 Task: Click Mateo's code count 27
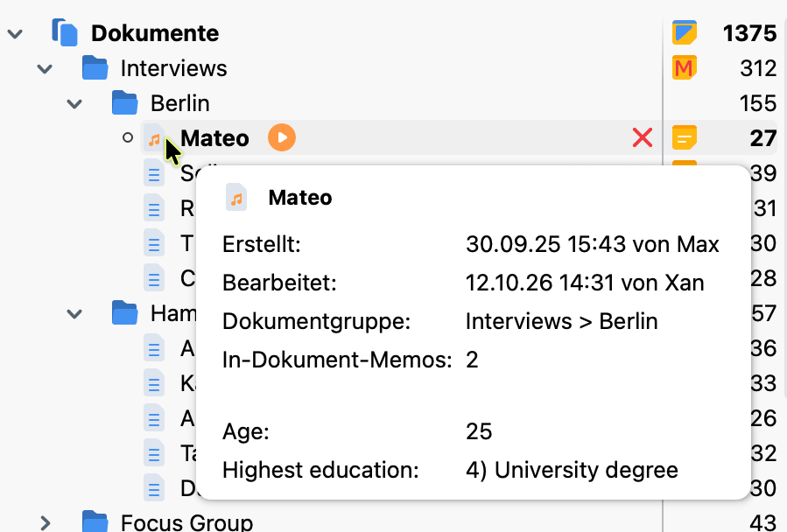pos(763,138)
